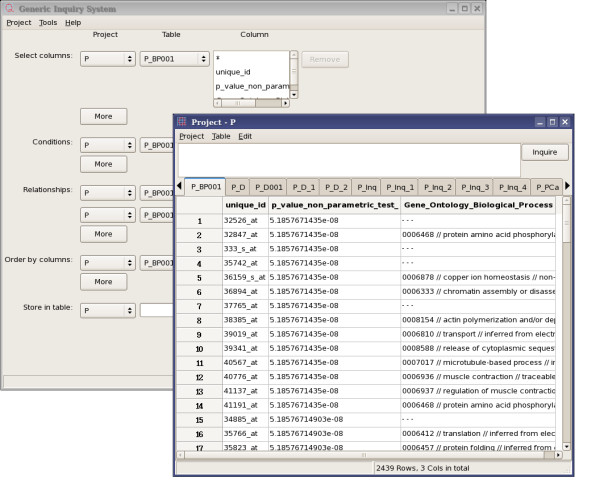Open the Store in table project dropdown
The height and width of the screenshot is (482, 600).
click(x=108, y=310)
